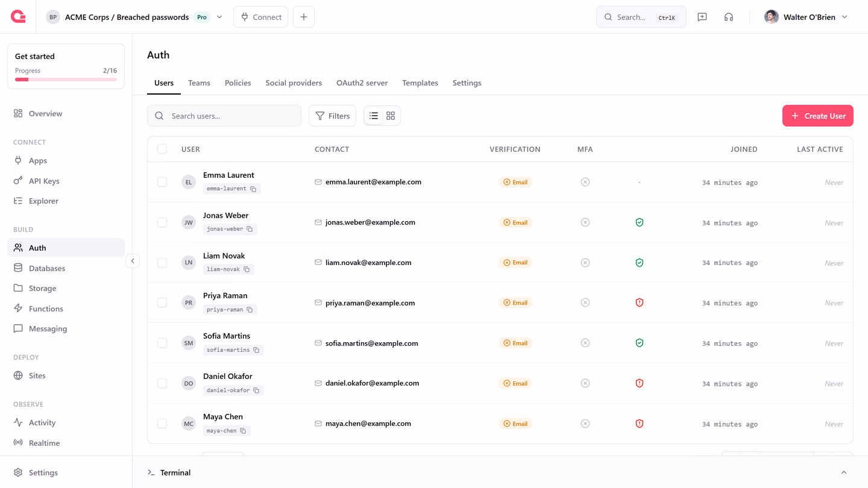Open the support headset icon
The height and width of the screenshot is (488, 868).
[729, 17]
